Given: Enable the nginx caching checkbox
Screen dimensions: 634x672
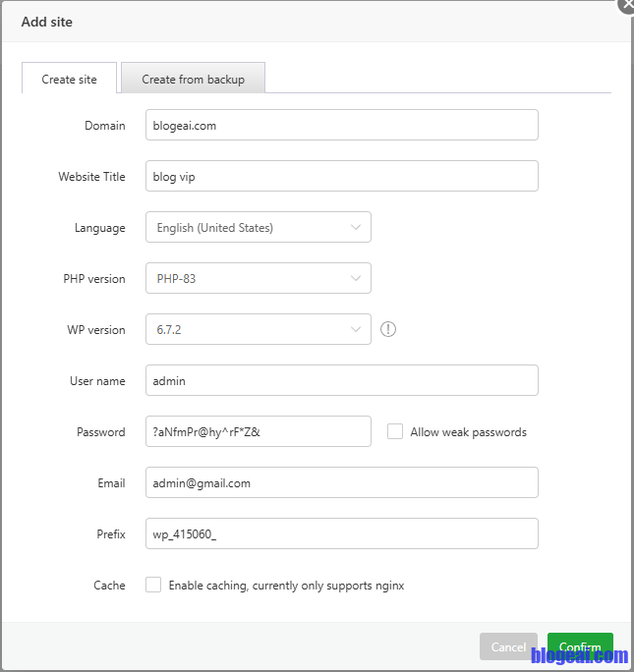Looking at the screenshot, I should click(x=153, y=586).
